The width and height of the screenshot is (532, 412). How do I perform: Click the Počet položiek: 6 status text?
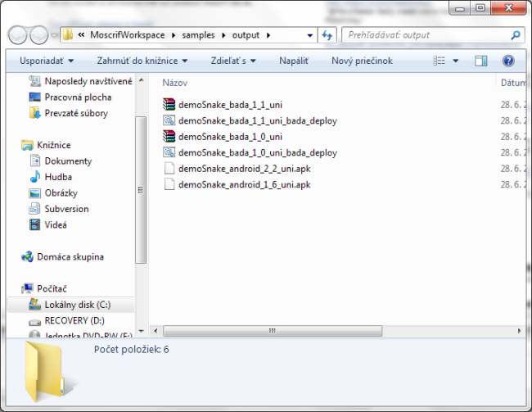131,350
